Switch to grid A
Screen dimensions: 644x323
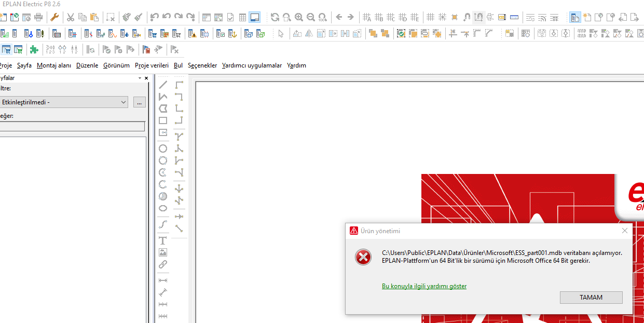367,17
